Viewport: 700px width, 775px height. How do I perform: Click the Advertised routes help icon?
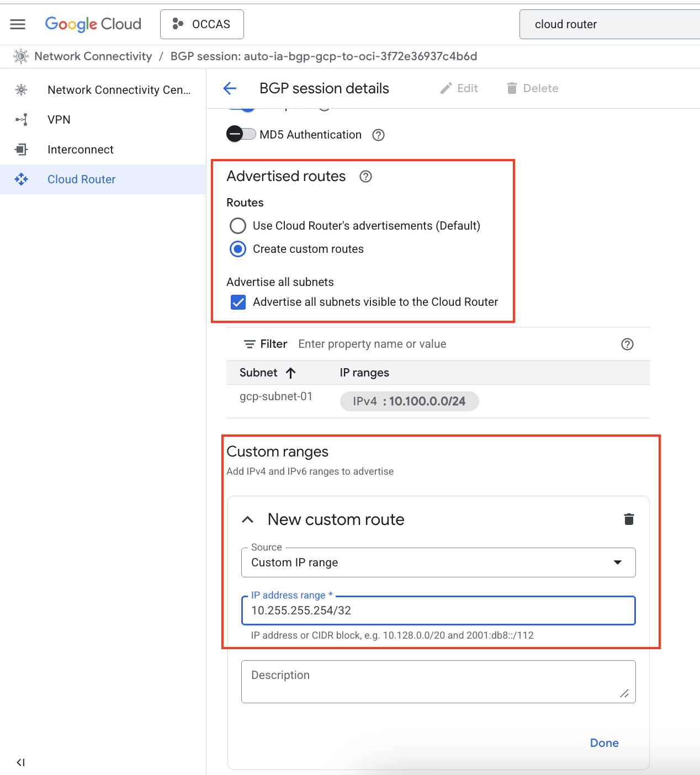pos(365,177)
